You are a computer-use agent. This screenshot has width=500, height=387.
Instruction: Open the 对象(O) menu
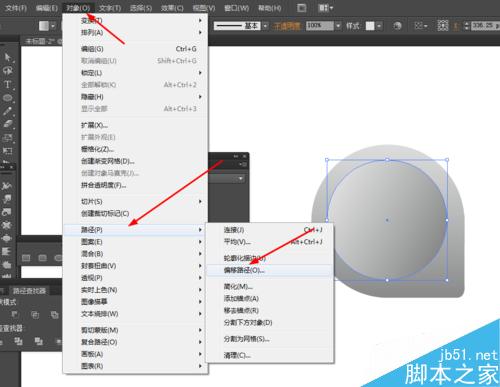pos(78,8)
